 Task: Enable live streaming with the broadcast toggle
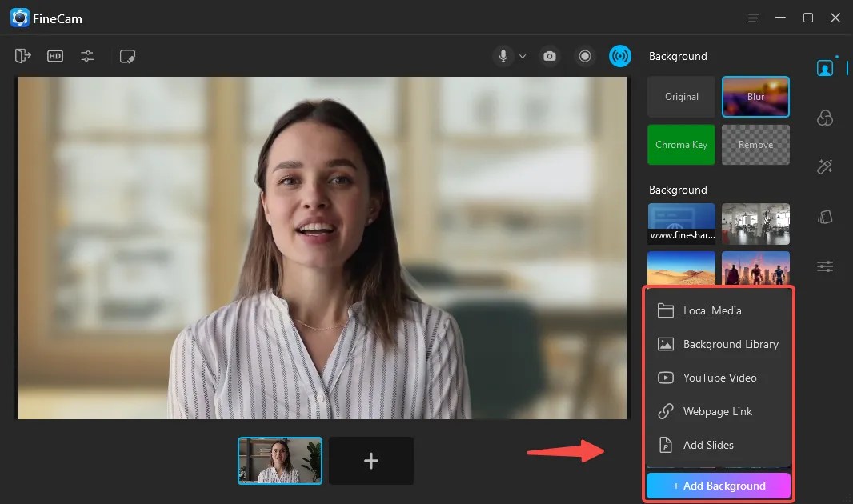click(620, 56)
